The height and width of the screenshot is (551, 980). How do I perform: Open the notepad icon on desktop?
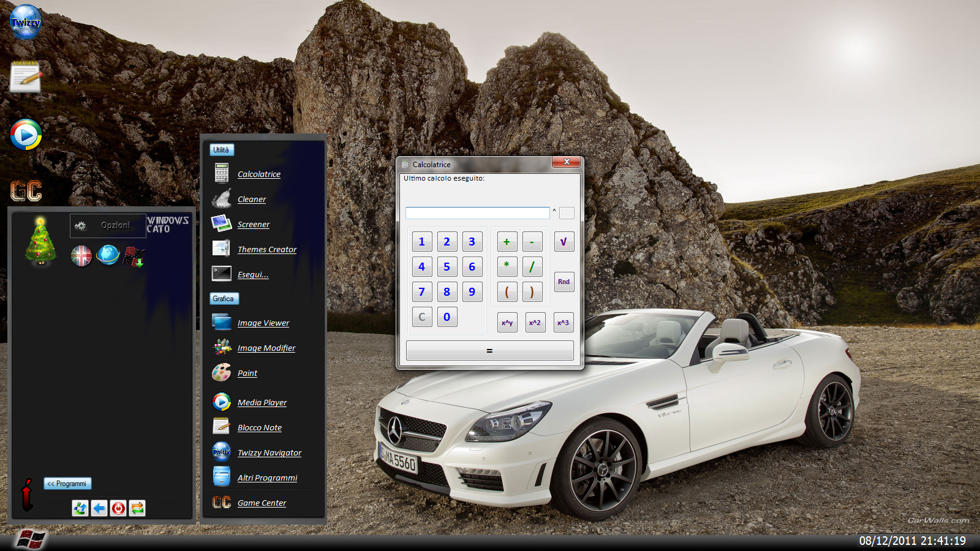26,77
